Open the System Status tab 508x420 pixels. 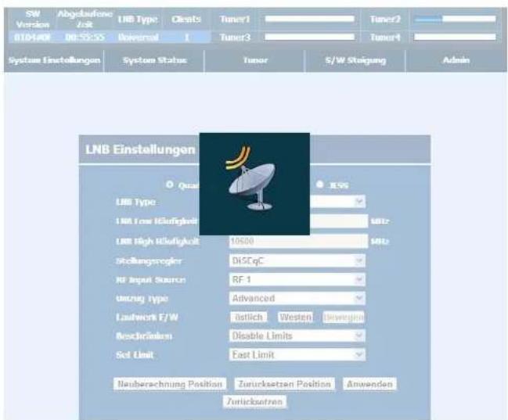[155, 60]
